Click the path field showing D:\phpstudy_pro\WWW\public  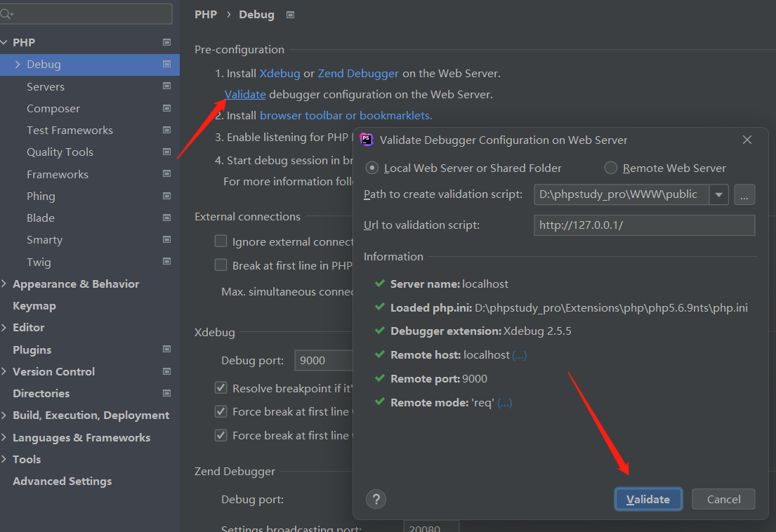click(x=622, y=195)
